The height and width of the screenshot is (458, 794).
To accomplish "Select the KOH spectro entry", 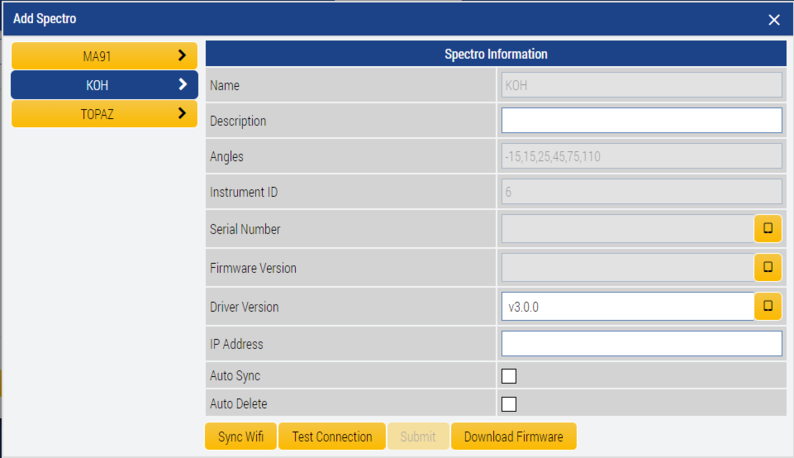I will pos(97,85).
